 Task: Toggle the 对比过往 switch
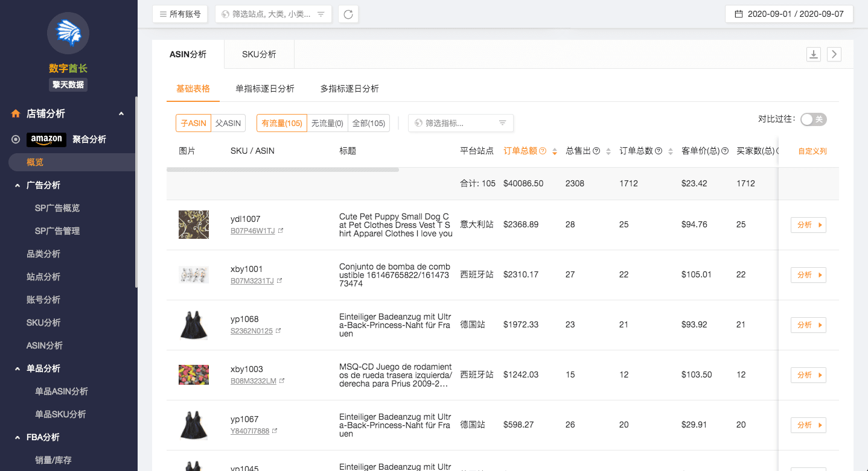813,119
